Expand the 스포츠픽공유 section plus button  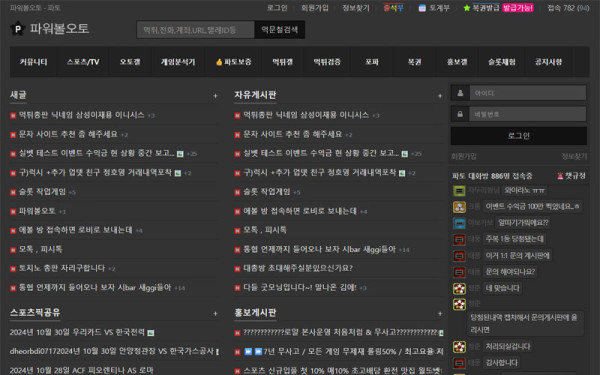[215, 314]
